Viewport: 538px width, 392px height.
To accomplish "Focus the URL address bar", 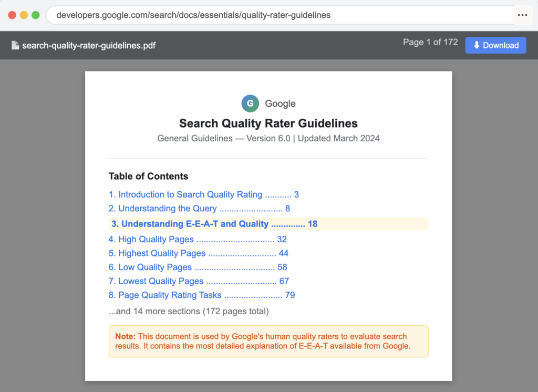I will [280, 15].
